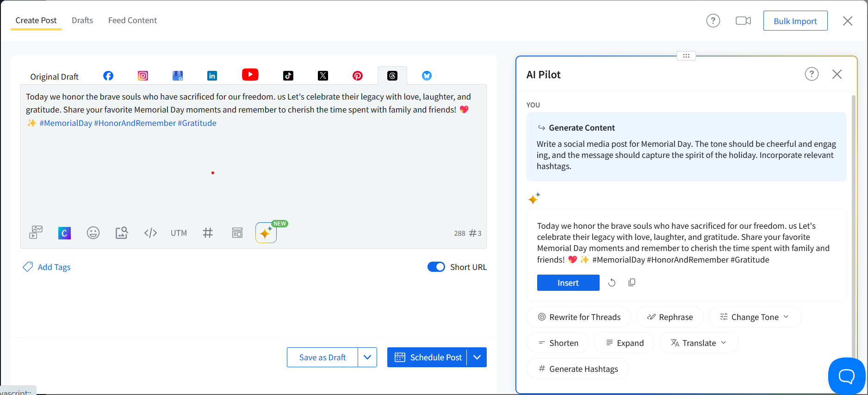This screenshot has width=868, height=395.
Task: Toggle the Short URL switch
Action: [436, 267]
